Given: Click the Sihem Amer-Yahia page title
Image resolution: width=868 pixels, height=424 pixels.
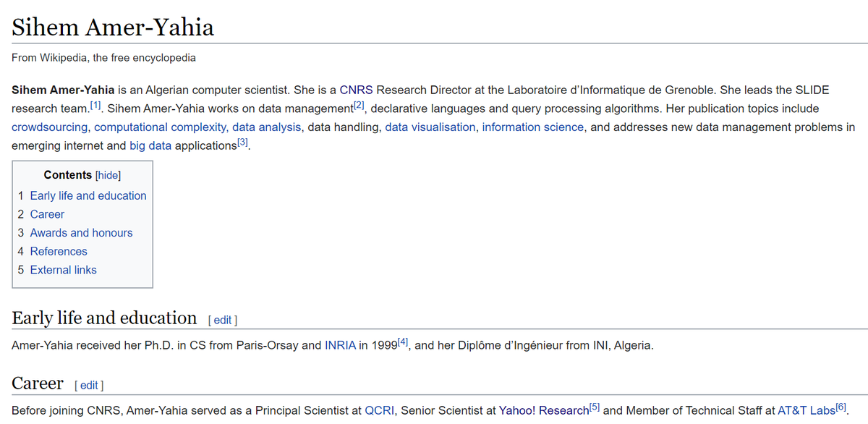Looking at the screenshot, I should click(113, 27).
